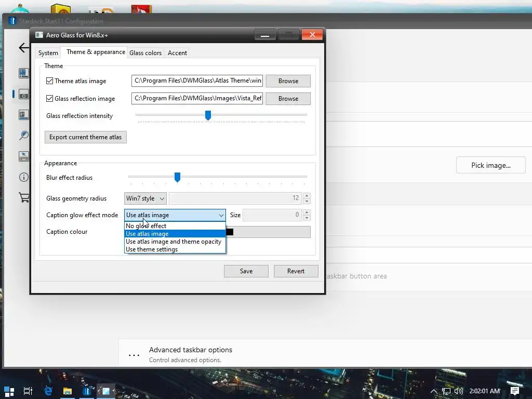
Task: Switch to the Glass colors tab
Action: 145,53
